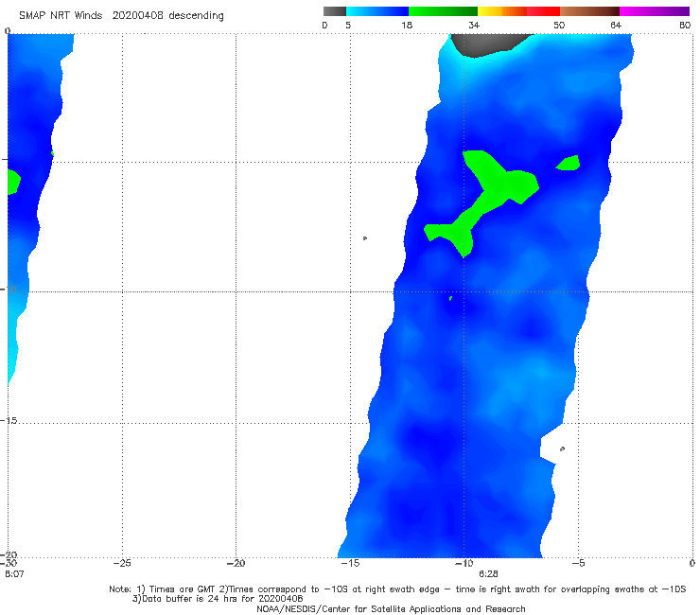Click the red segment of the color bar
Viewport: 700px width, 615px height.
543,11
